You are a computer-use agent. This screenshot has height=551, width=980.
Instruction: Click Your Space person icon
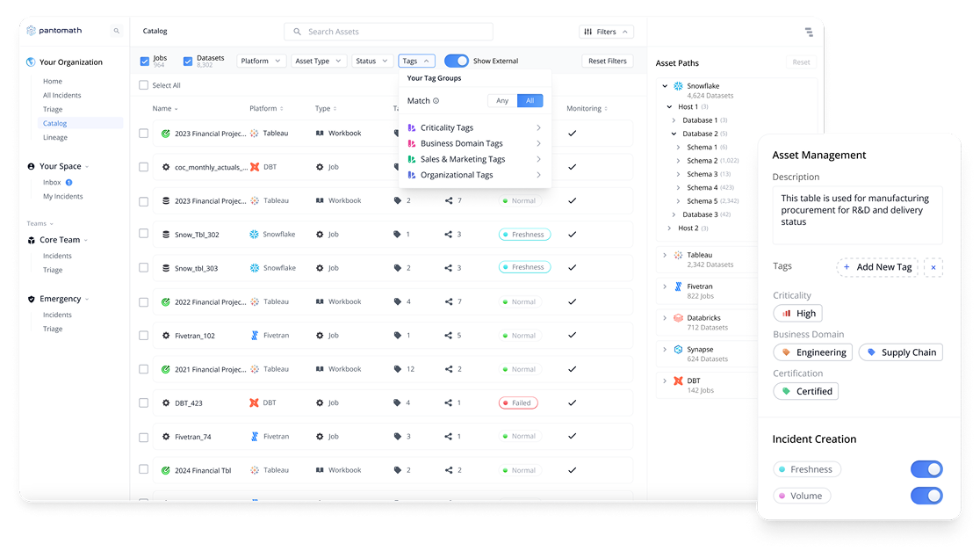pos(32,166)
